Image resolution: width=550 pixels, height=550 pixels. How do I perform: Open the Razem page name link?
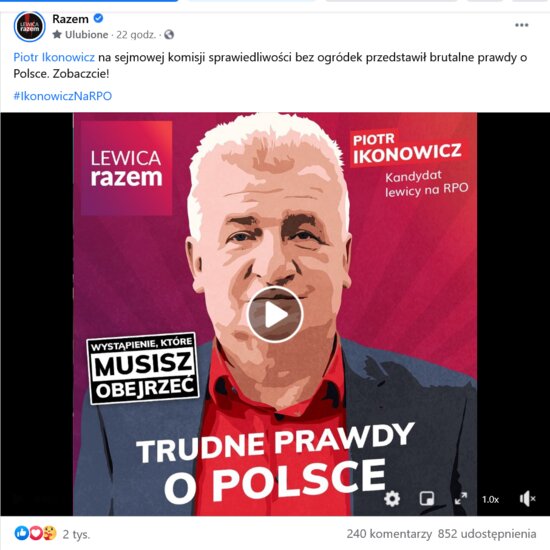tap(70, 19)
